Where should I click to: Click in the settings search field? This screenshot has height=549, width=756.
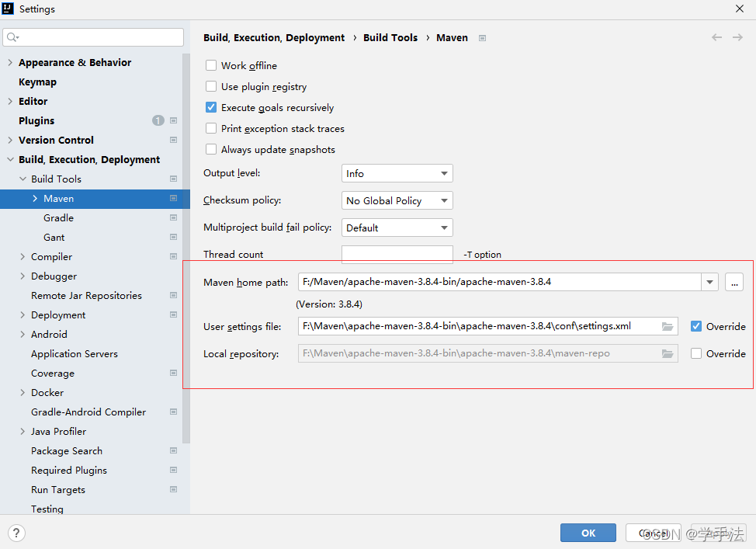coord(93,37)
